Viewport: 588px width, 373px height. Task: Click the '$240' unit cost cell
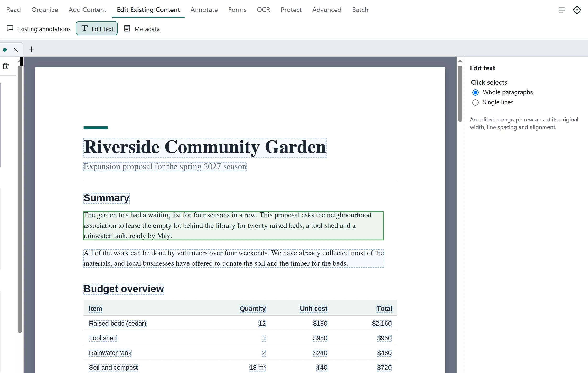point(320,353)
